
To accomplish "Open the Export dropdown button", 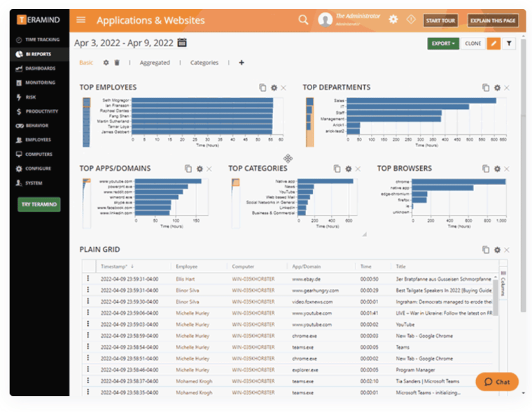I will pos(443,43).
